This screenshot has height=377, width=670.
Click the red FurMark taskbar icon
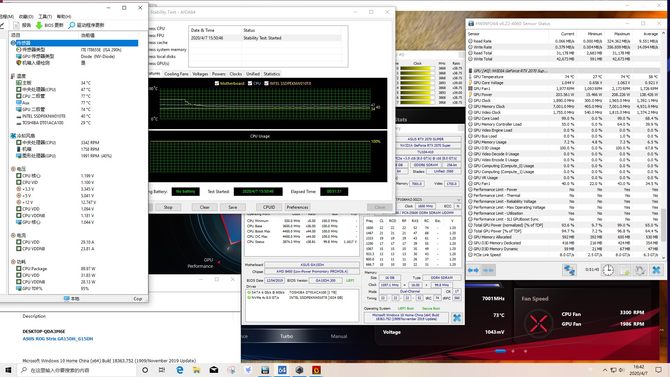(x=316, y=370)
